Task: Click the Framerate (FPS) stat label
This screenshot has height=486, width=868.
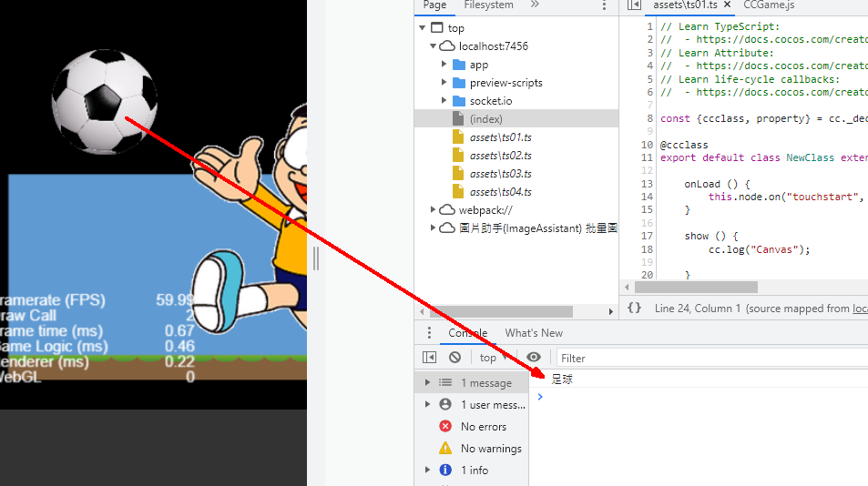Action: click(x=53, y=300)
